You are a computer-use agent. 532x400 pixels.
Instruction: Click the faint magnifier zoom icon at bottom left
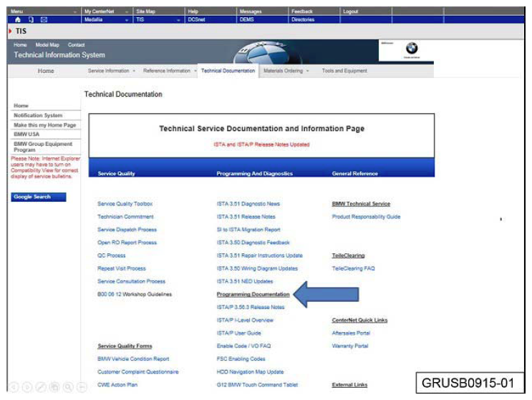68,387
